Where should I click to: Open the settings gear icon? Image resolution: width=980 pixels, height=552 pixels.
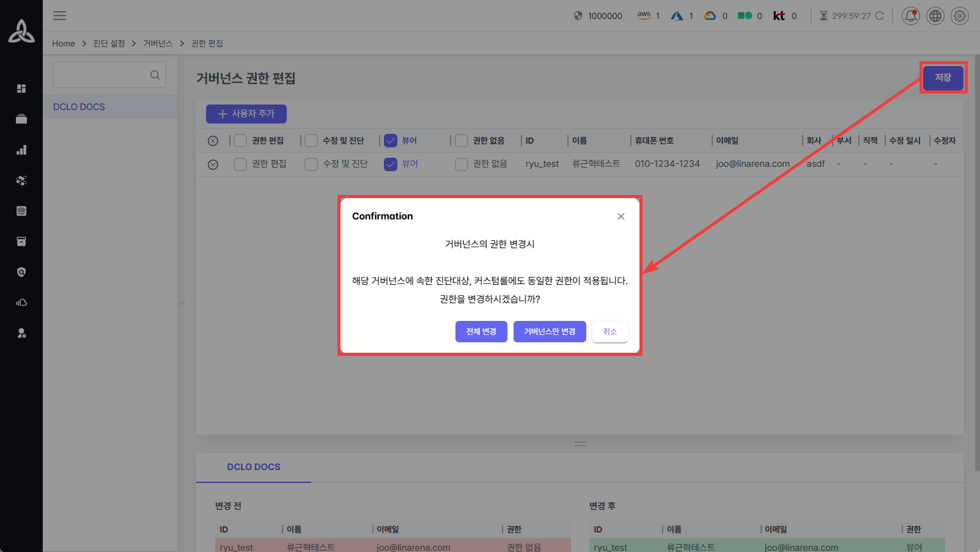point(959,16)
